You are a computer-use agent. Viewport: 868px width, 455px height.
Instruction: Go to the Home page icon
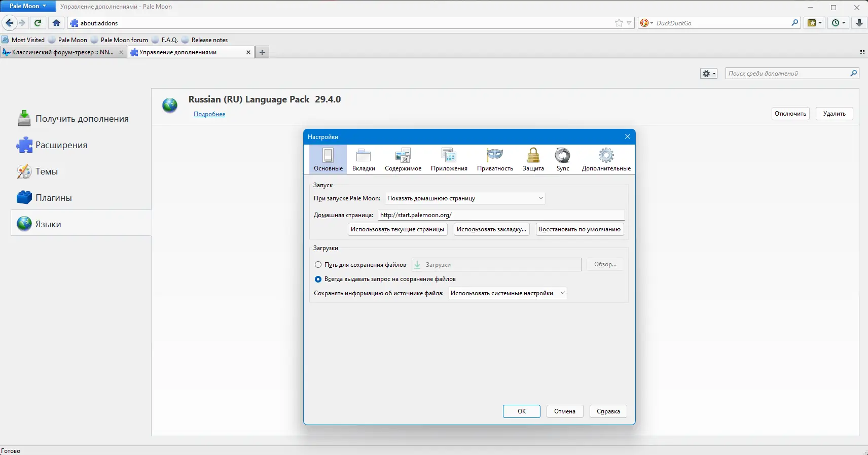56,23
